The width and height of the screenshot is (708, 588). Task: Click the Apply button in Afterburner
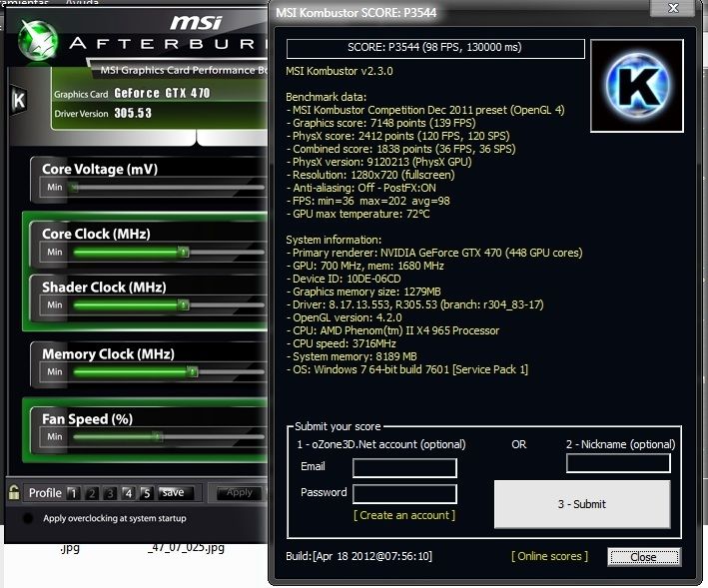pos(240,493)
